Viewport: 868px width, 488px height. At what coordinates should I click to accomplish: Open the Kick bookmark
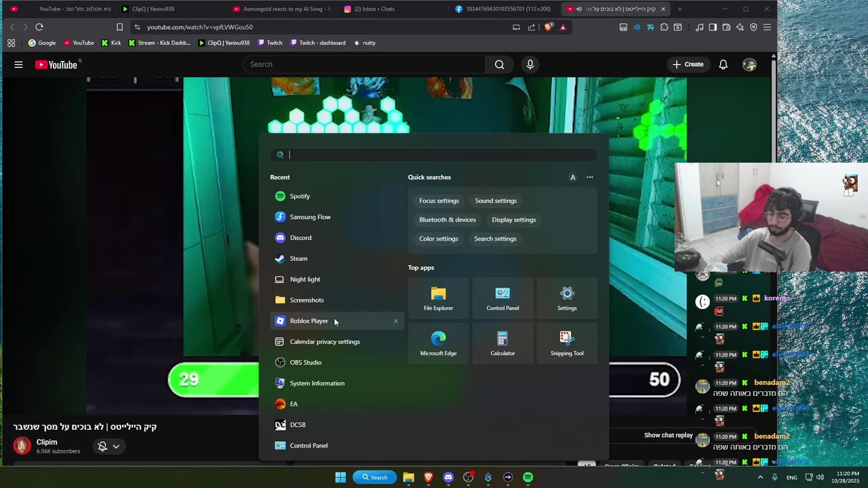(111, 43)
